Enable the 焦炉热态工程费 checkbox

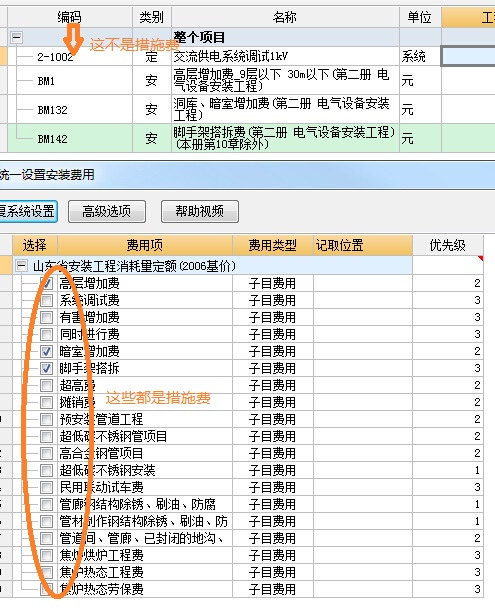(x=47, y=572)
